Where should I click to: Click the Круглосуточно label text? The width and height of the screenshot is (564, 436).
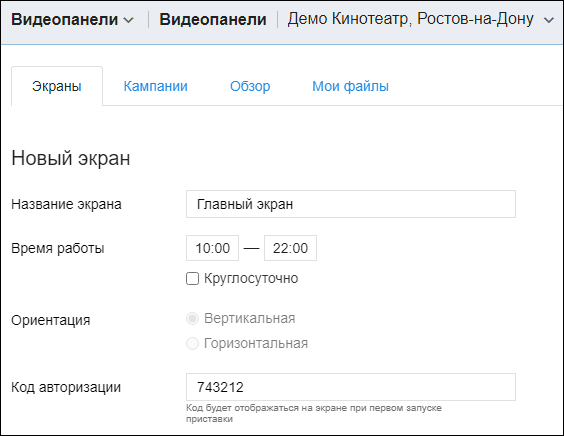251,278
